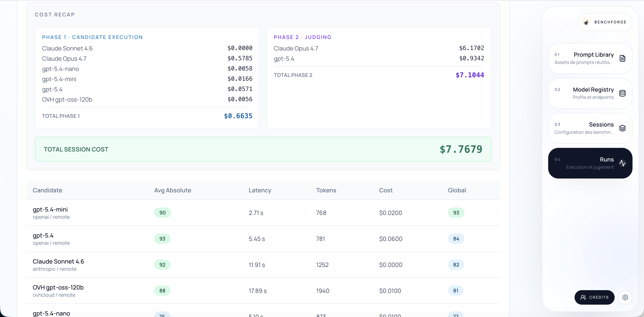Screen dimensions: 644x317
Task: Click the Global score badge 81
Action: click(x=456, y=291)
